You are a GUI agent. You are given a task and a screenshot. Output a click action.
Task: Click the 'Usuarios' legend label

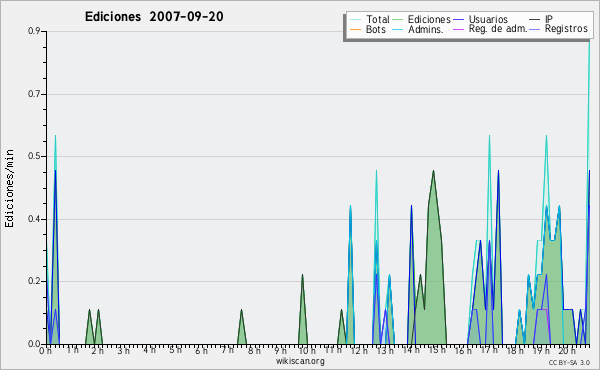click(x=488, y=19)
